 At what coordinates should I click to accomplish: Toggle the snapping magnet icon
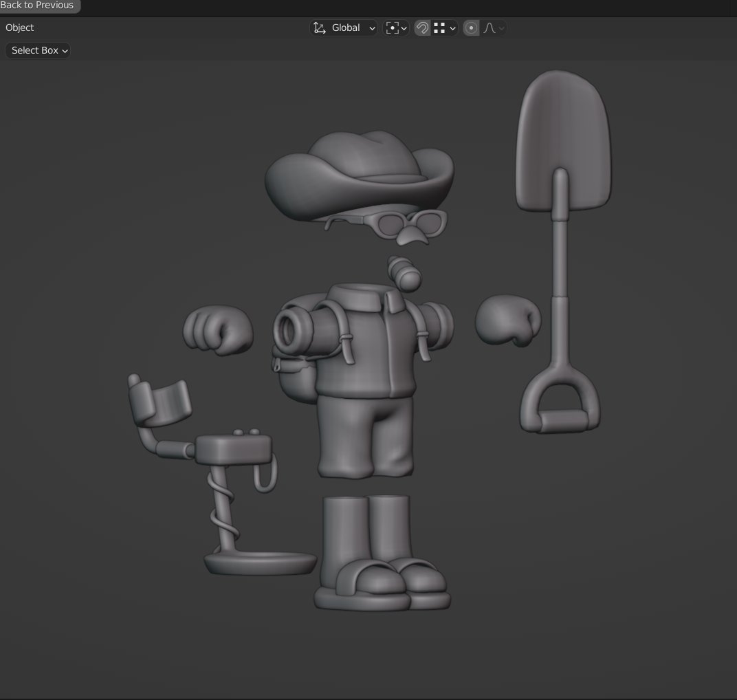tap(422, 28)
